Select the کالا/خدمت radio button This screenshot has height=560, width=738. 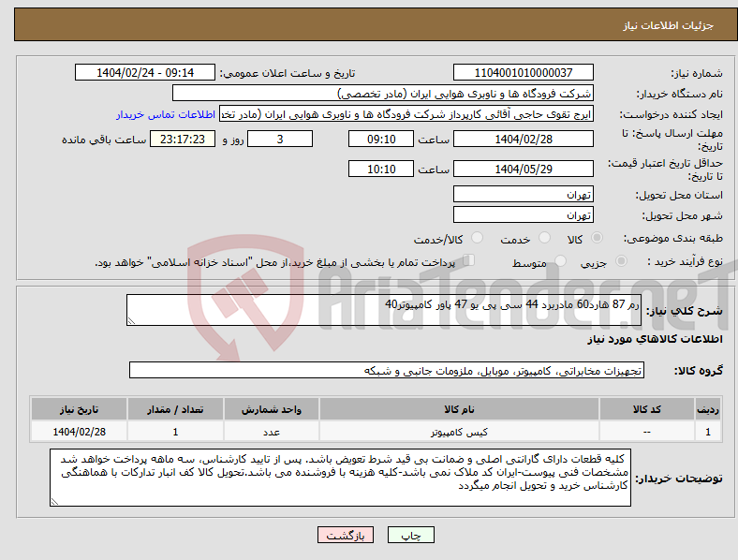tap(478, 238)
